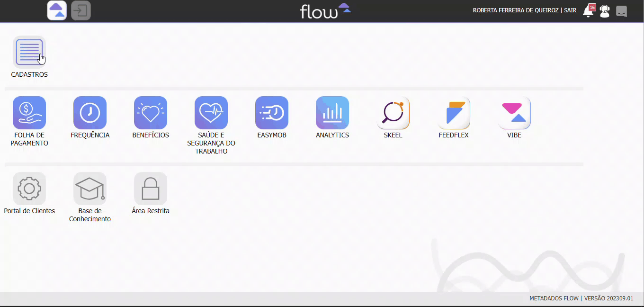Open the Folha de Pagamento module

[29, 113]
